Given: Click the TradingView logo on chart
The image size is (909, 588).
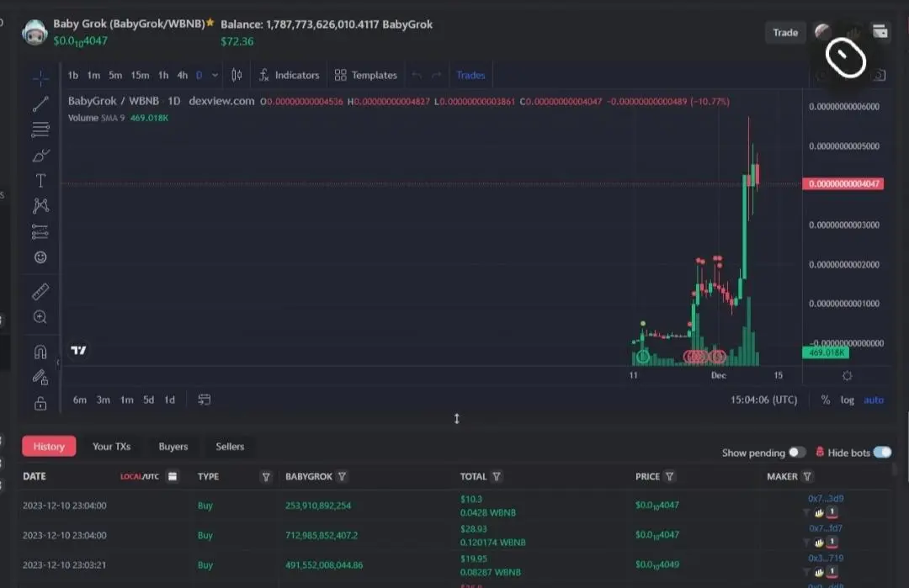Looking at the screenshot, I should pos(79,350).
